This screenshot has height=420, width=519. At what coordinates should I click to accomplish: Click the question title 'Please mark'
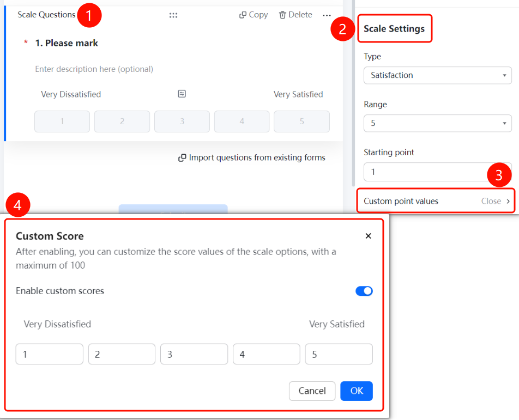tap(71, 44)
